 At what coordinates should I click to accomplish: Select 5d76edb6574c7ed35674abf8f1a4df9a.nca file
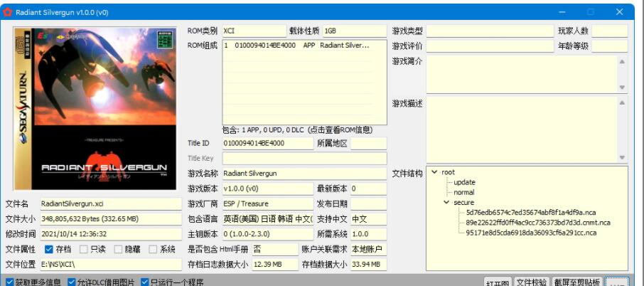click(531, 213)
